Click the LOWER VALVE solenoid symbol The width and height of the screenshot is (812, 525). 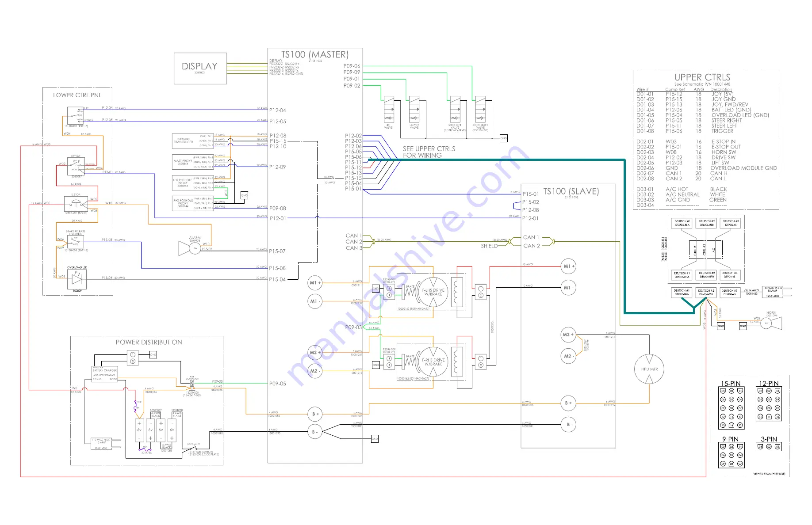pyautogui.click(x=414, y=109)
